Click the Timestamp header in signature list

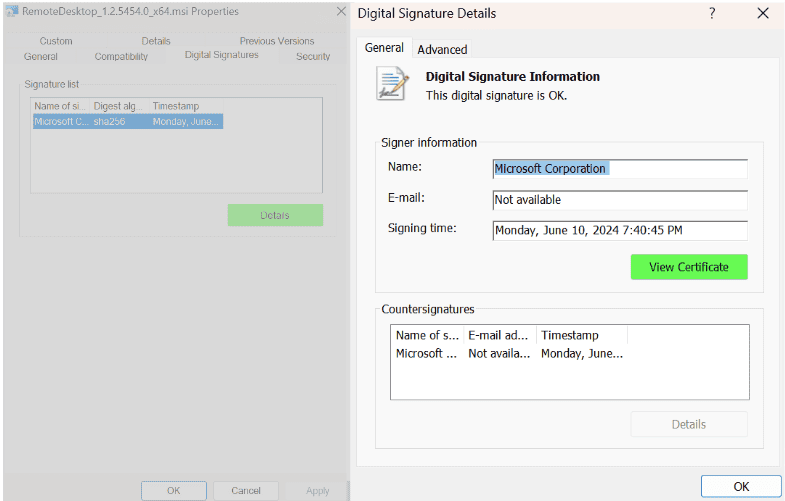click(x=186, y=106)
